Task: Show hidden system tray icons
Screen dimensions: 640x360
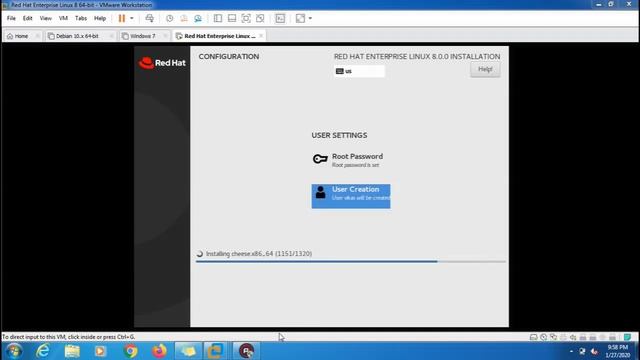Action: click(x=571, y=351)
